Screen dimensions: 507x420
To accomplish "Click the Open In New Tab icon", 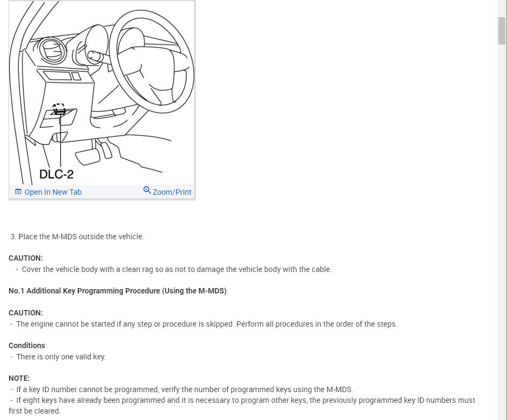I will [x=18, y=191].
